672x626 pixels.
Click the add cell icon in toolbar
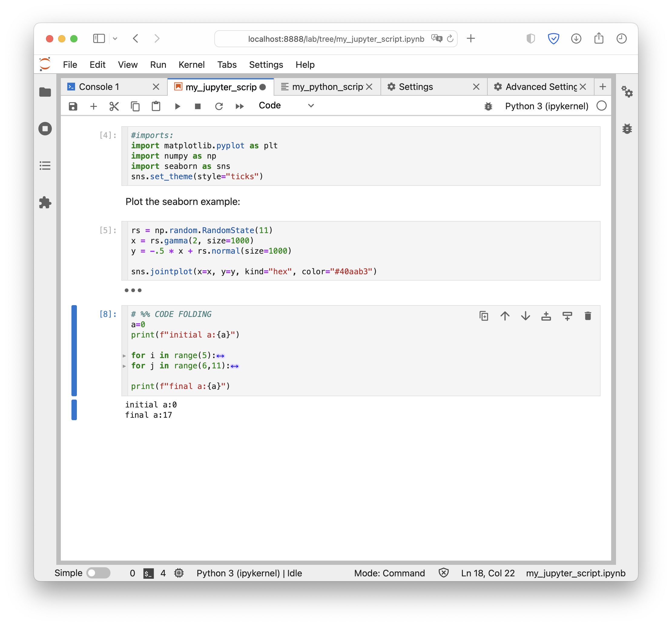(x=93, y=106)
